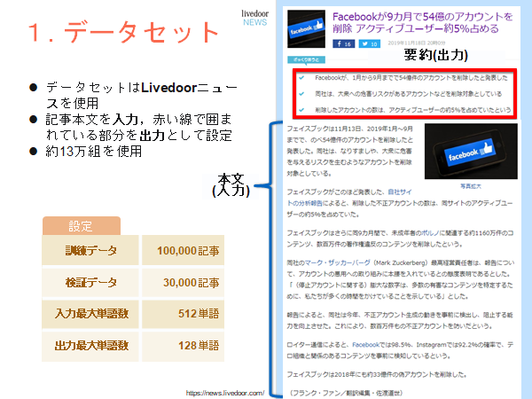Click the second summary checkmark about 危害リスク
The width and height of the screenshot is (532, 399).
tap(301, 94)
